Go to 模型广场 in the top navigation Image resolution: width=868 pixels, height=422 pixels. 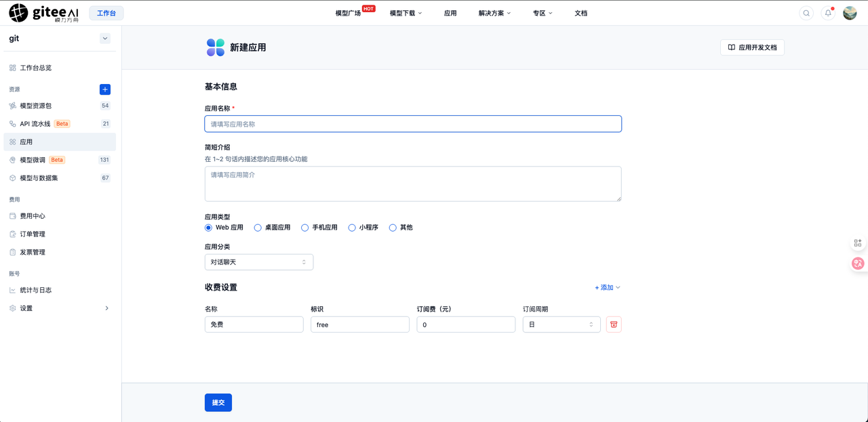(348, 13)
